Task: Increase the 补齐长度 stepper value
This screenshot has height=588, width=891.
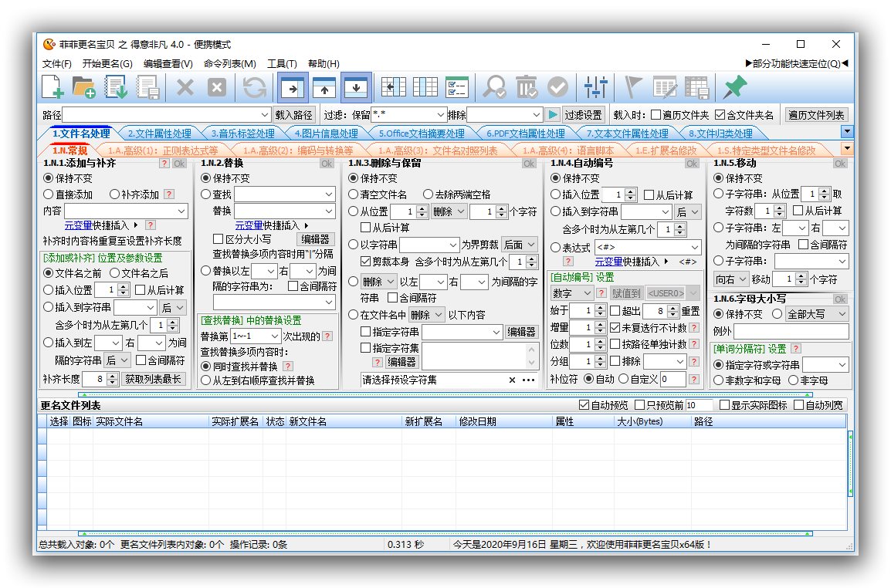Action: (x=113, y=376)
